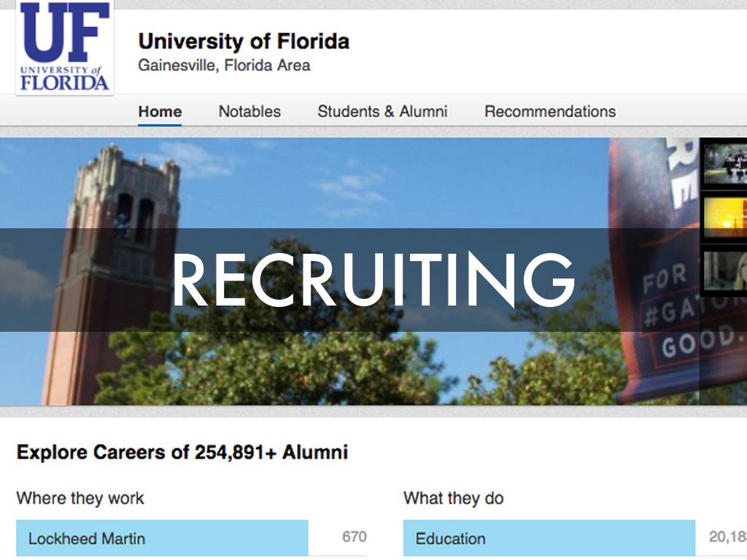Click the 670 alumni count beside Lockheed Martin
Image resolution: width=747 pixels, height=560 pixels.
pos(354,537)
